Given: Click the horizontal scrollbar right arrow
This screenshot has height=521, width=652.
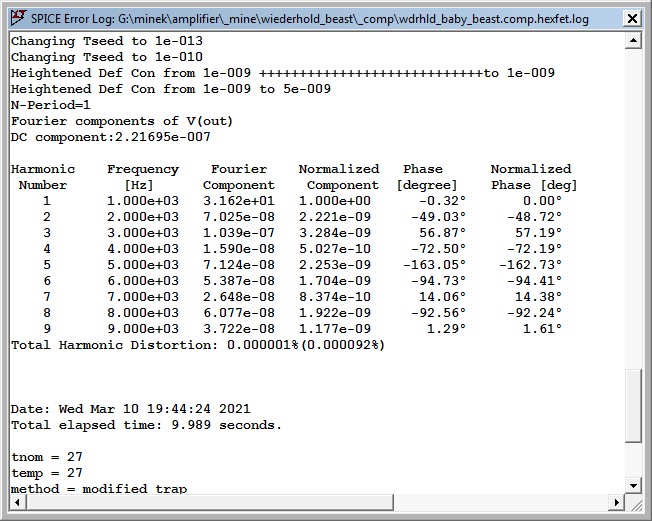Looking at the screenshot, I should click(617, 502).
